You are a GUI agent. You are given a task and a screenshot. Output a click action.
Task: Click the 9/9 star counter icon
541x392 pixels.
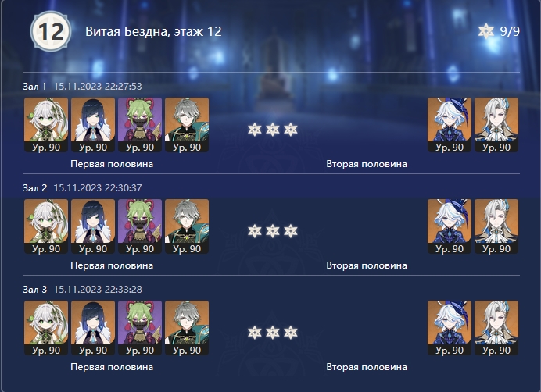tap(486, 31)
